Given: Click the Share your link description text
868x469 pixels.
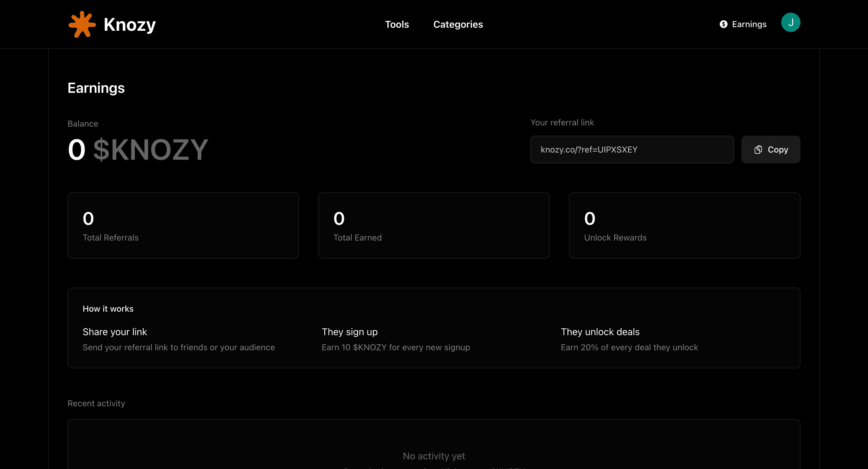Looking at the screenshot, I should pyautogui.click(x=179, y=347).
